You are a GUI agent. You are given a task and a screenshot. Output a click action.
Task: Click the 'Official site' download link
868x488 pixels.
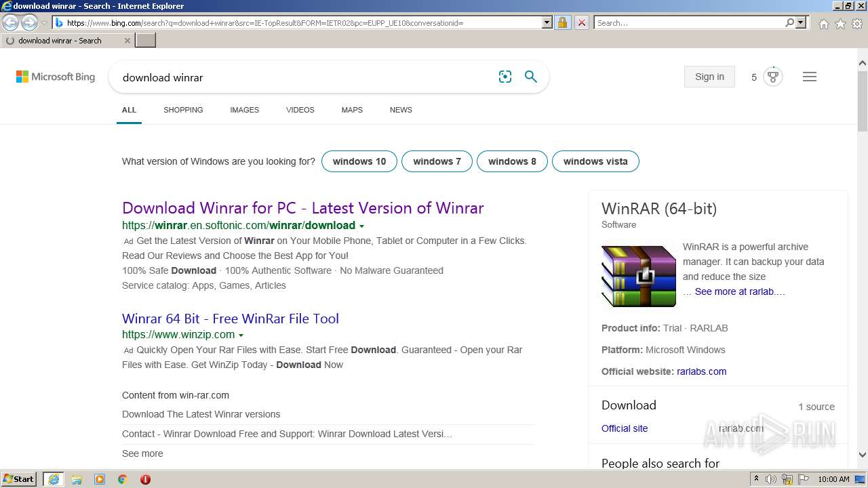[625, 428]
